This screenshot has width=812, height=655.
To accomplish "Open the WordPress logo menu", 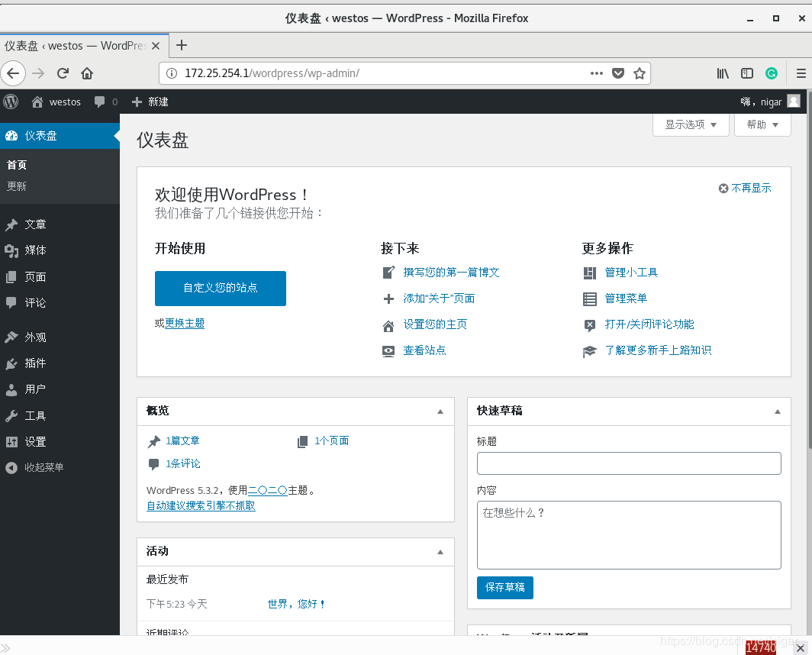I will click(11, 102).
